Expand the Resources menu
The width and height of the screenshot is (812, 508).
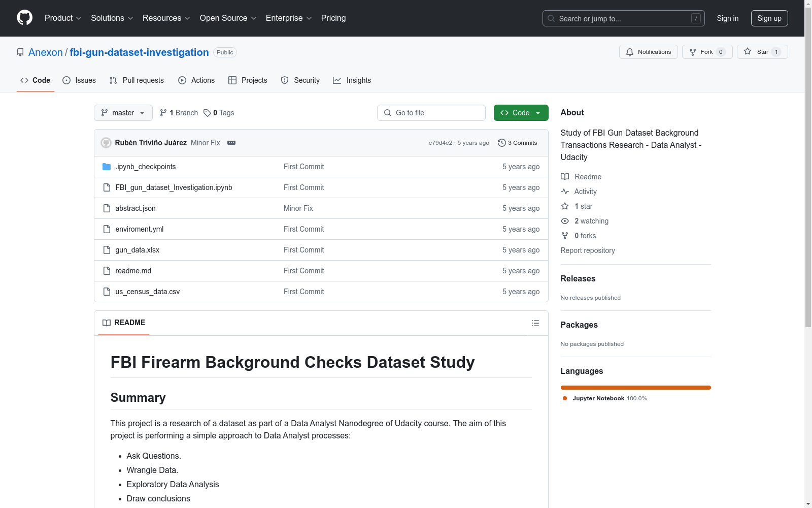pyautogui.click(x=166, y=18)
